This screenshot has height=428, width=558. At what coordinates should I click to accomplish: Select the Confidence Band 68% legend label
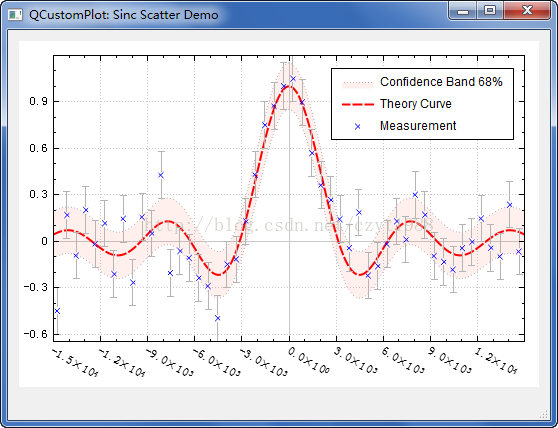[x=441, y=82]
